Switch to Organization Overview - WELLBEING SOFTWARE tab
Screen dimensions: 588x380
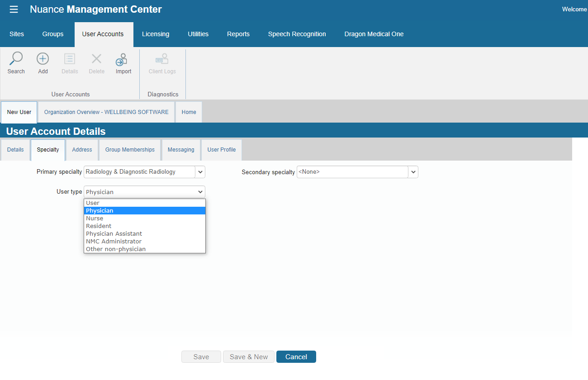(x=106, y=112)
